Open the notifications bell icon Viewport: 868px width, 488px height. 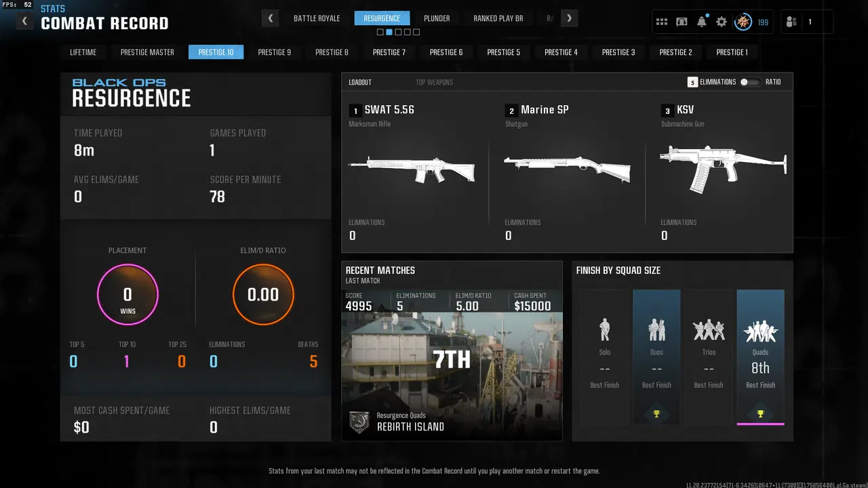(702, 22)
